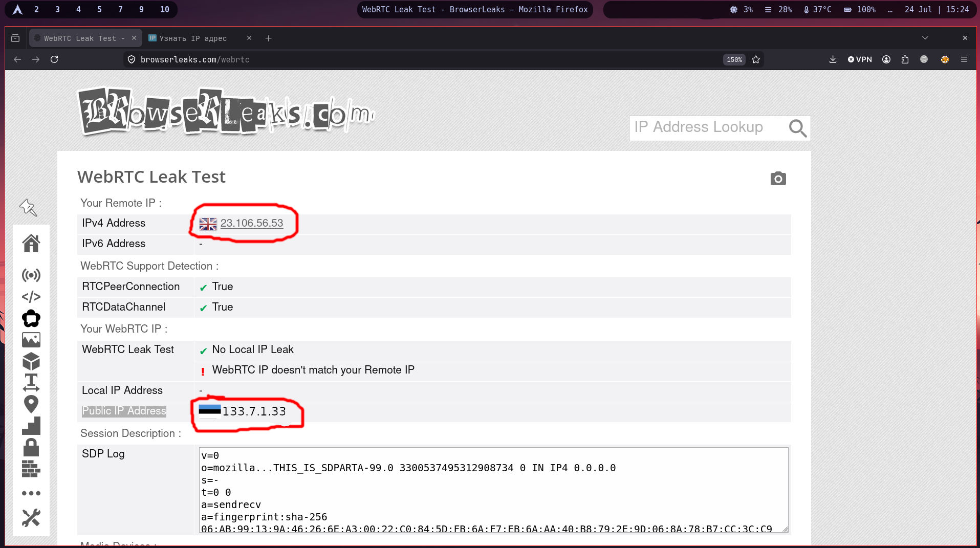Click the Arch launcher icon in top bar
Image resolution: width=980 pixels, height=548 pixels.
click(x=17, y=10)
